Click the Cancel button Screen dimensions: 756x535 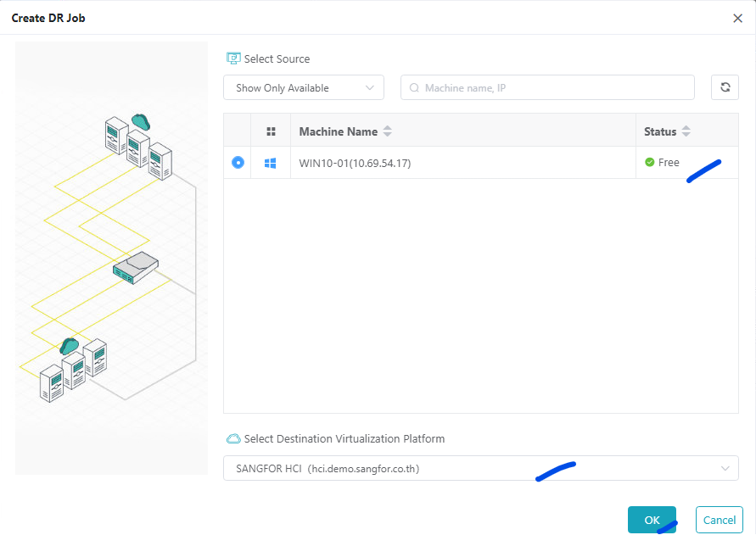click(719, 520)
